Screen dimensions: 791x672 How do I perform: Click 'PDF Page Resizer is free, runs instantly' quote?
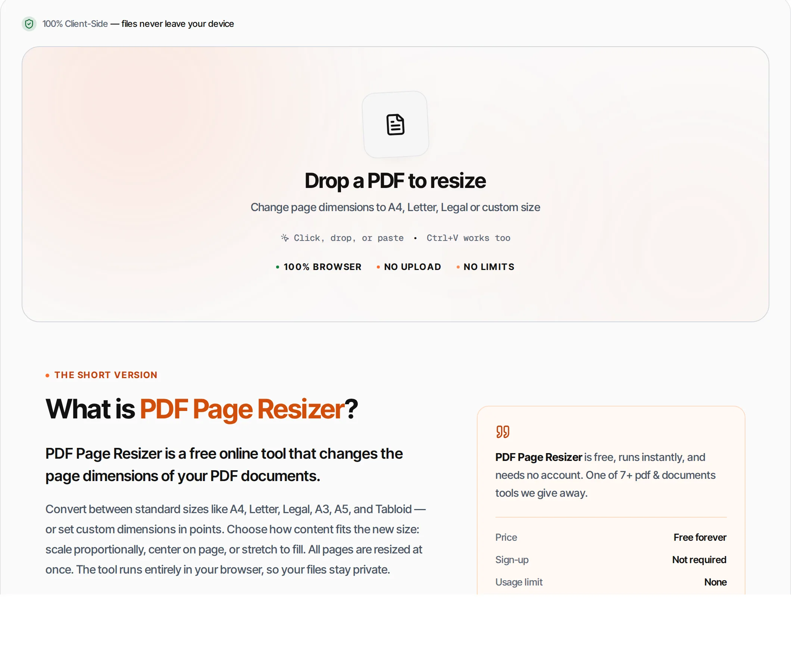click(x=605, y=475)
